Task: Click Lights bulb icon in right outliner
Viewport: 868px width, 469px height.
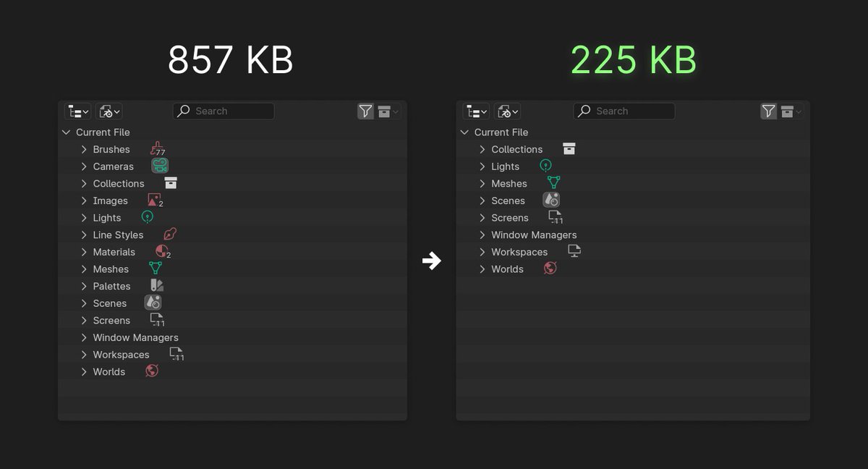Action: coord(546,166)
